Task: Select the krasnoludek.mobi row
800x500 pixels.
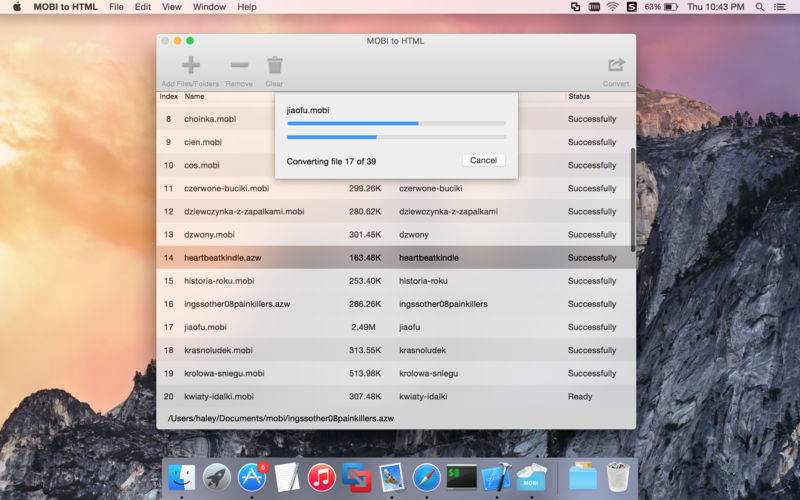Action: point(396,350)
